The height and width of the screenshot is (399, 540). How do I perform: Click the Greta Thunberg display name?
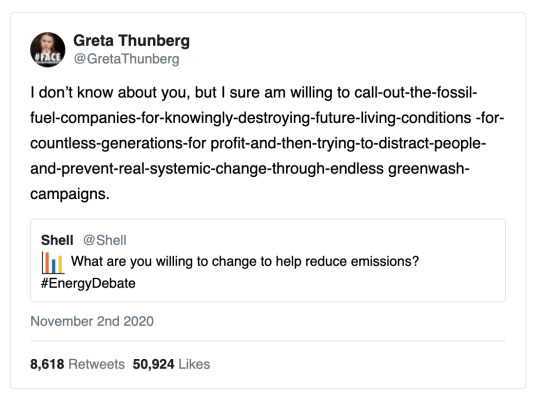pyautogui.click(x=131, y=41)
